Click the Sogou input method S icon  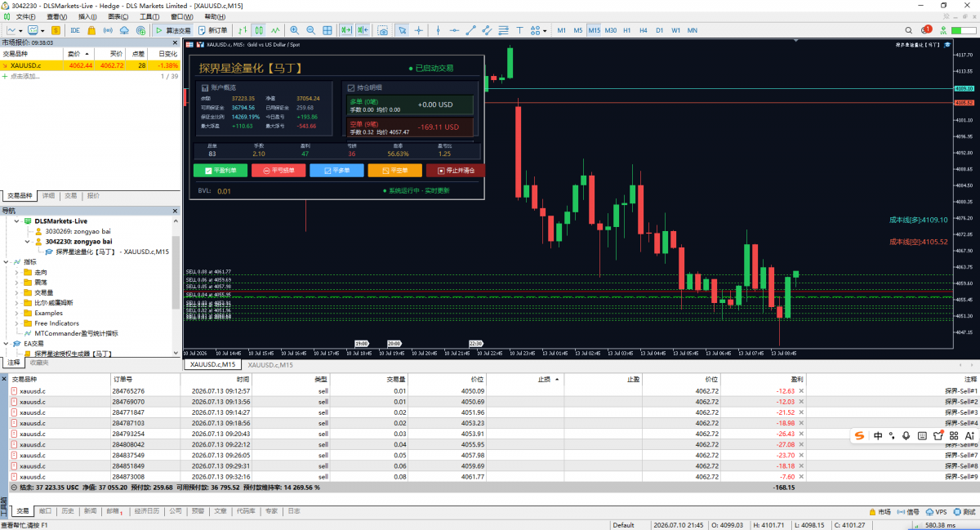click(859, 435)
